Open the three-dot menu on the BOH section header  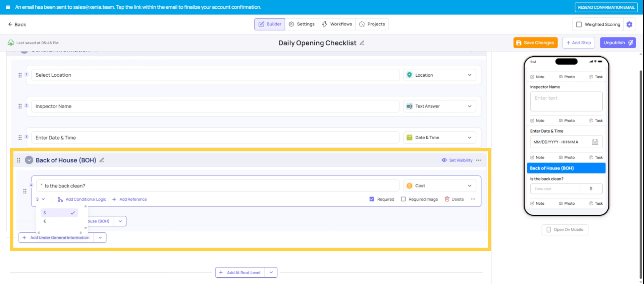click(478, 160)
